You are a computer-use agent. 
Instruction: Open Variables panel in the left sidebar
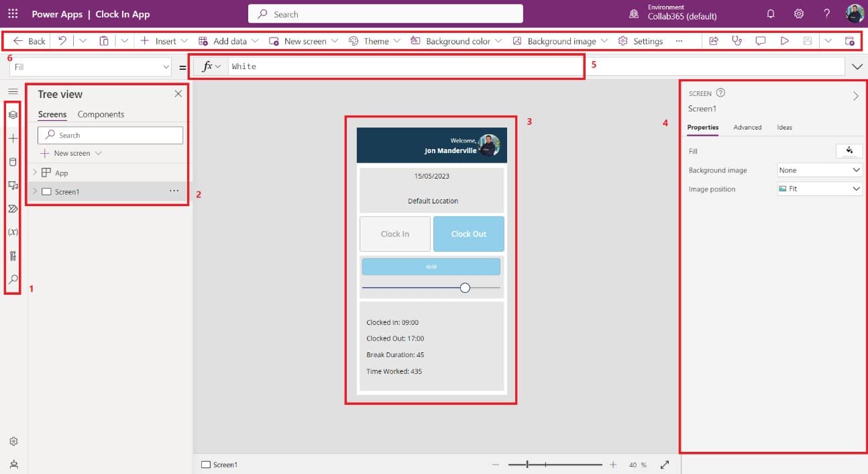(x=13, y=232)
